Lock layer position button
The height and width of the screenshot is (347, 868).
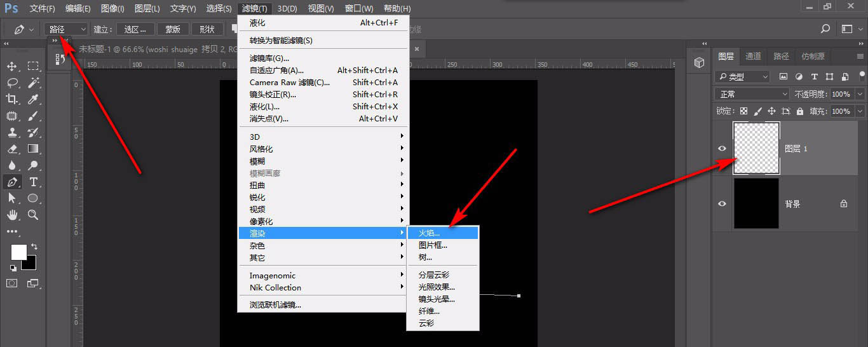click(771, 111)
